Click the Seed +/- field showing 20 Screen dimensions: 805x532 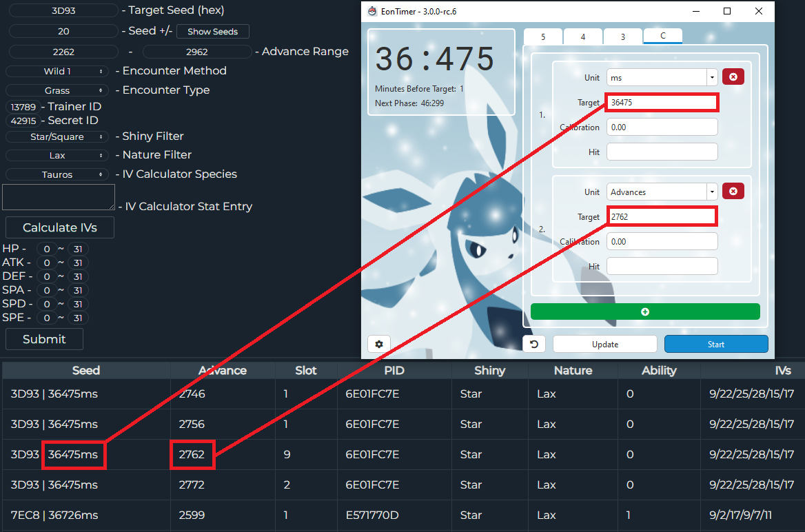(63, 31)
